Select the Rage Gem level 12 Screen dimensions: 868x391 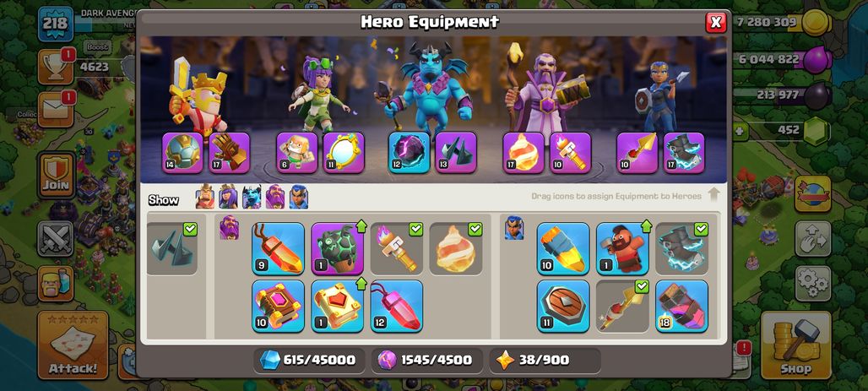tap(397, 307)
